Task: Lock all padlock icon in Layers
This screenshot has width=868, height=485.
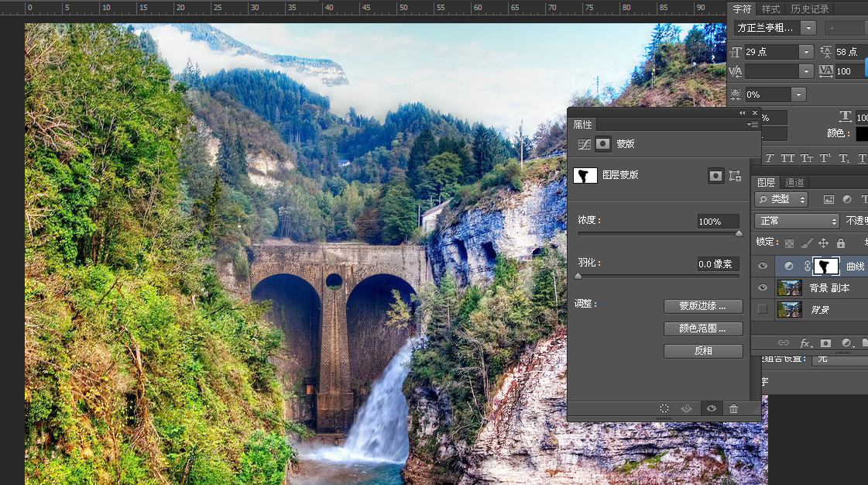Action: point(841,242)
